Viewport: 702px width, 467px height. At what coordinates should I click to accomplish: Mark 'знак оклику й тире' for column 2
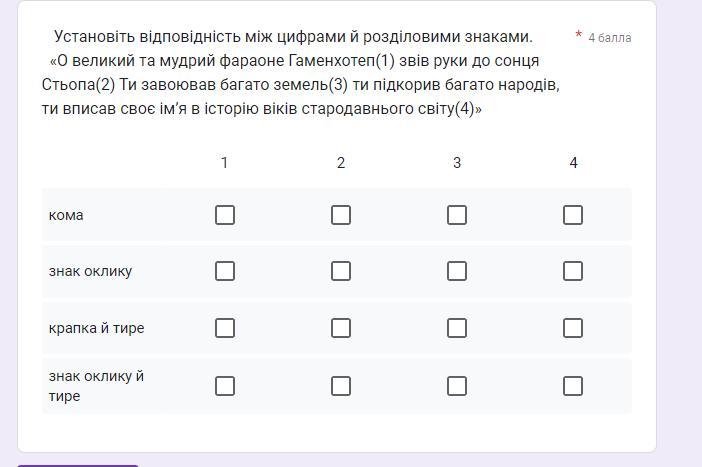click(x=341, y=386)
